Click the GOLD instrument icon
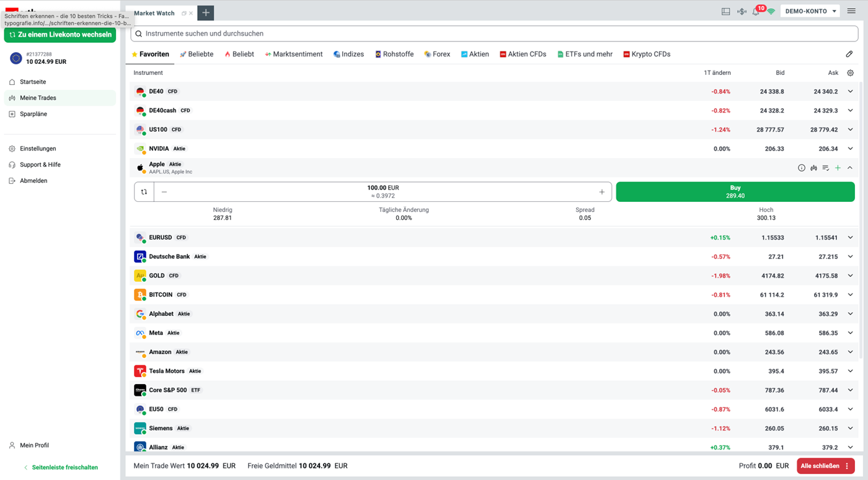The width and height of the screenshot is (868, 480). pyautogui.click(x=140, y=276)
